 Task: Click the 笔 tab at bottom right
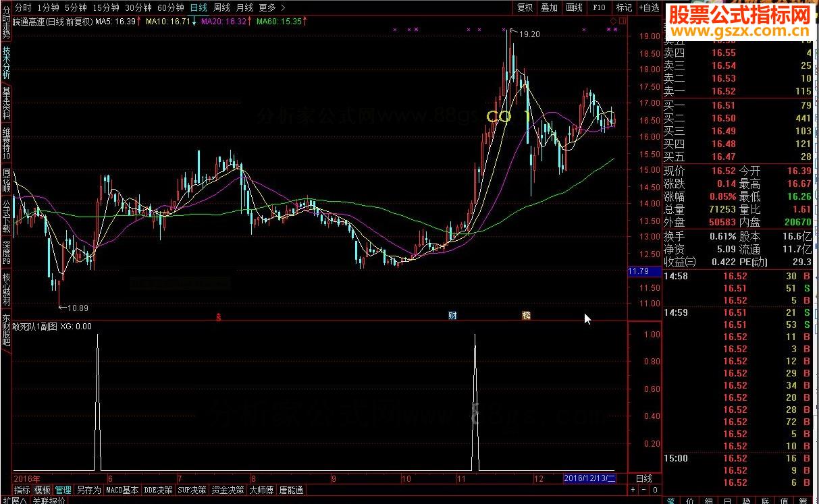(672, 501)
